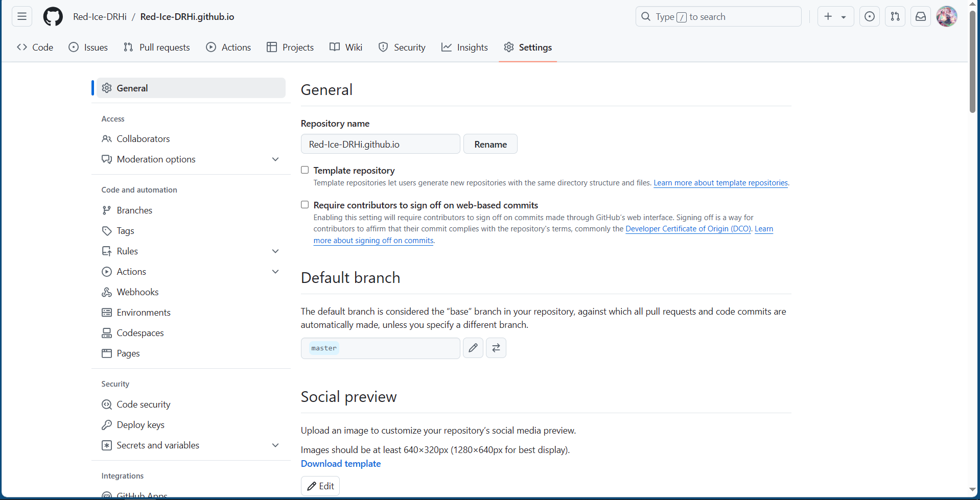980x500 pixels.
Task: Click the switch default branch arrows icon
Action: click(x=496, y=348)
